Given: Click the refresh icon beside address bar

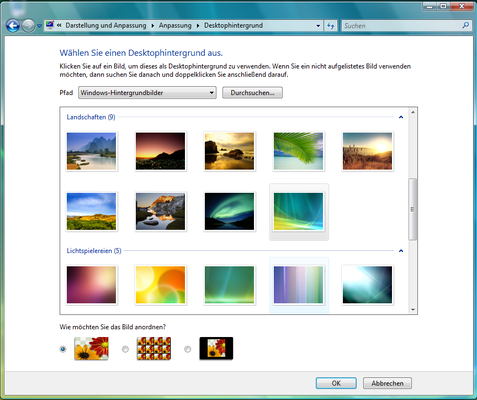Looking at the screenshot, I should click(x=330, y=26).
